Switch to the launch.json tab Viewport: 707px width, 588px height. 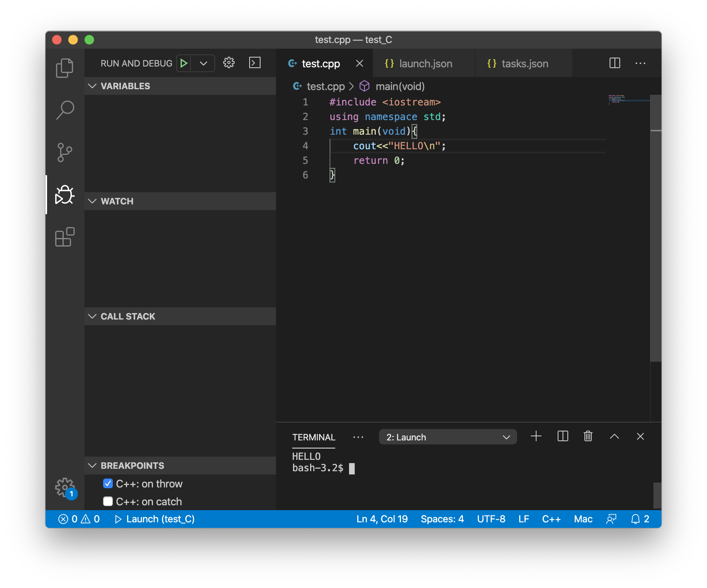[x=424, y=63]
